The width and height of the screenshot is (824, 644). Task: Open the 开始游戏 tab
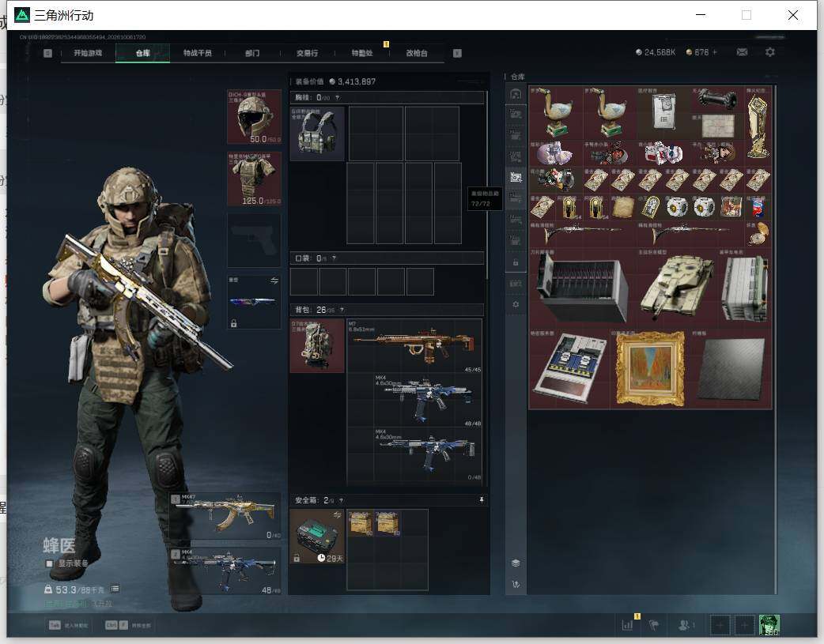point(88,53)
